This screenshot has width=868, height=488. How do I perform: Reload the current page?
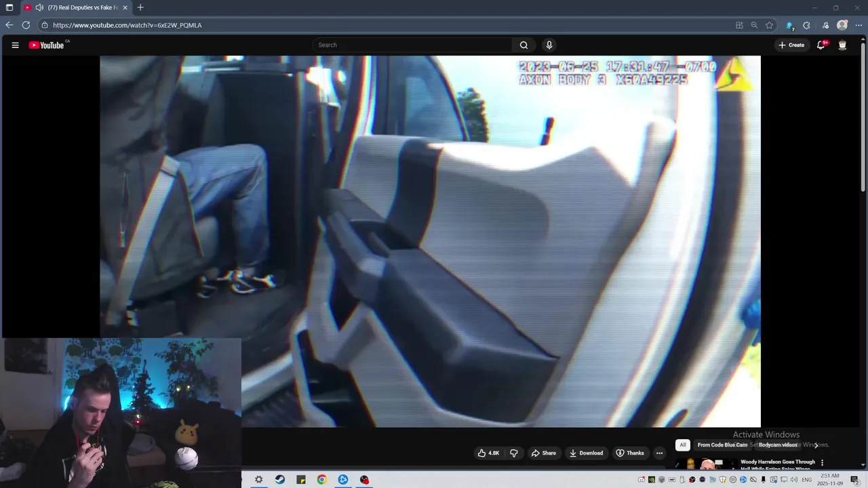click(x=26, y=25)
